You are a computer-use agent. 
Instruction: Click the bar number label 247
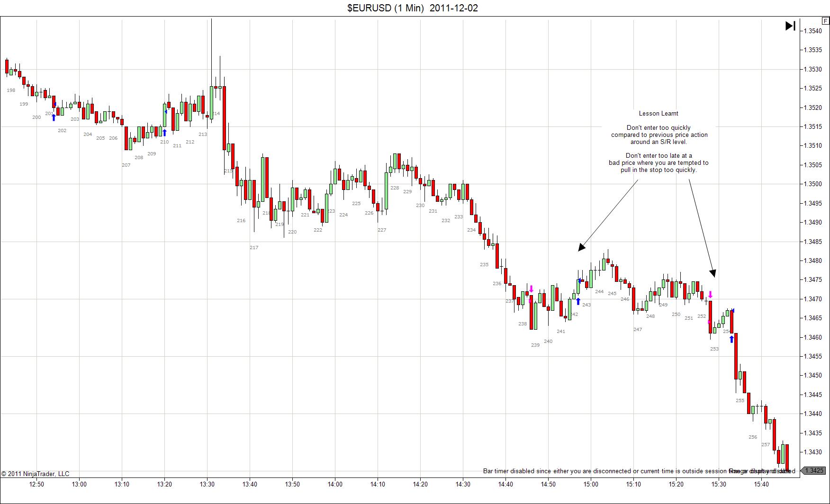[x=638, y=329]
